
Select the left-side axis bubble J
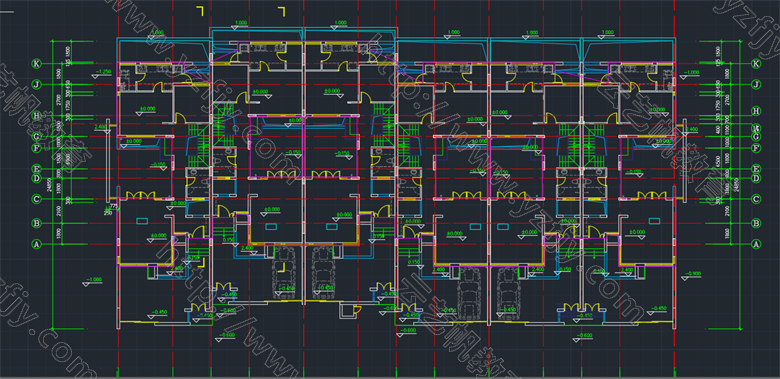coord(36,85)
